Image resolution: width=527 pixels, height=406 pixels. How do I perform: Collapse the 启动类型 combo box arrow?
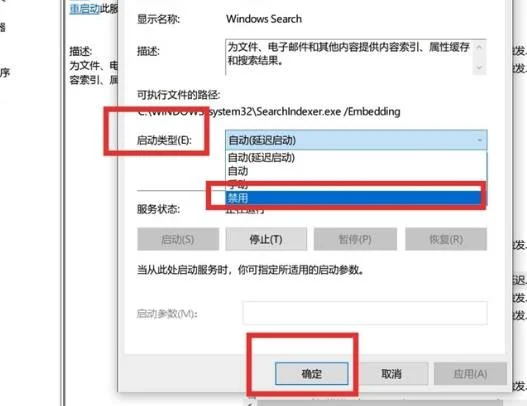480,140
